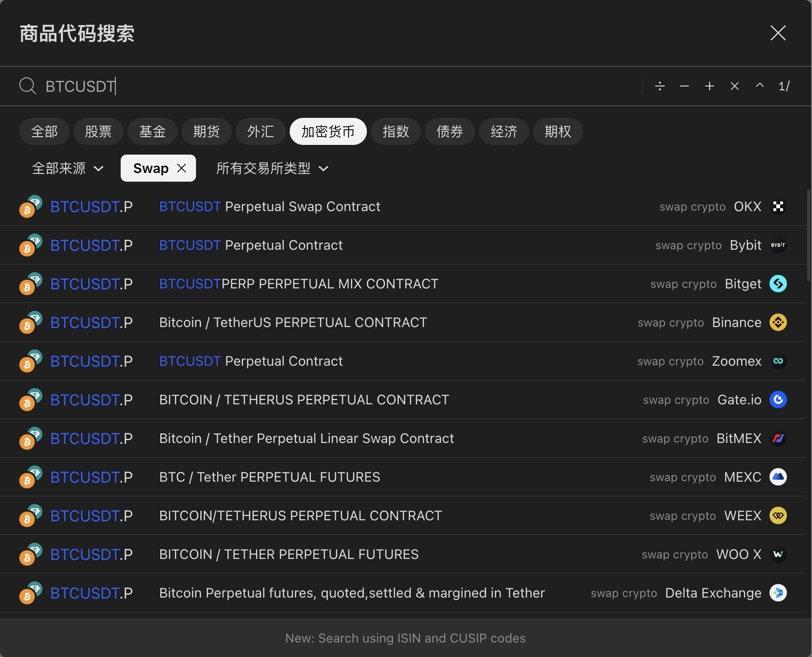The image size is (812, 657).
Task: Enable the 期货 category filter
Action: pos(206,131)
